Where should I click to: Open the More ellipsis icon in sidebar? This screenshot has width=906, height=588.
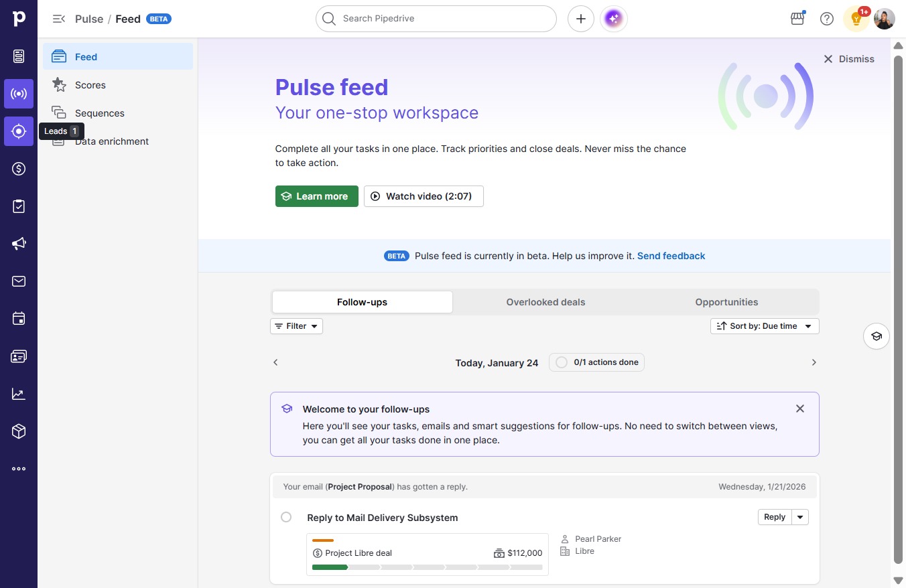click(19, 469)
